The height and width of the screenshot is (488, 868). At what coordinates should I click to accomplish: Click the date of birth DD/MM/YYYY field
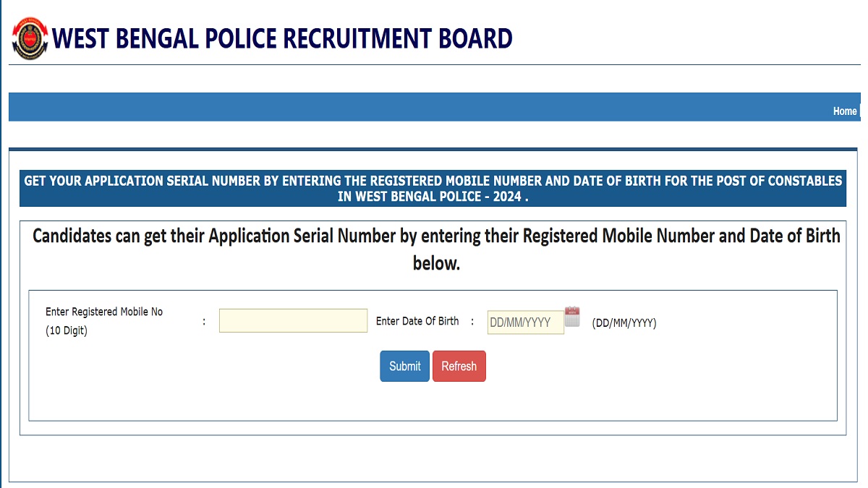tap(526, 320)
